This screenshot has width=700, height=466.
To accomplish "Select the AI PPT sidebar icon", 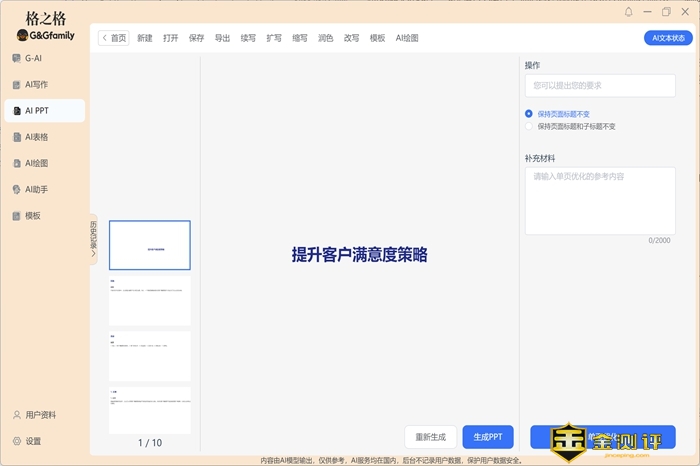I will click(16, 111).
